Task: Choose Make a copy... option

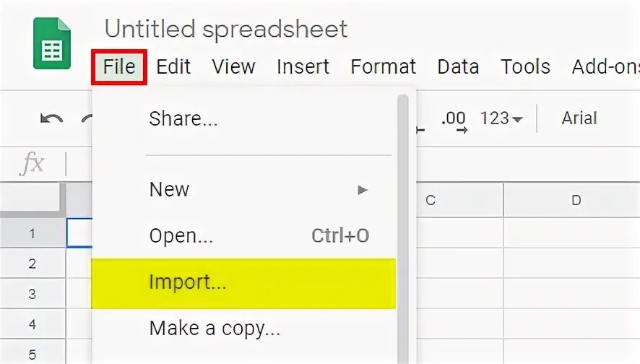Action: coord(214,329)
